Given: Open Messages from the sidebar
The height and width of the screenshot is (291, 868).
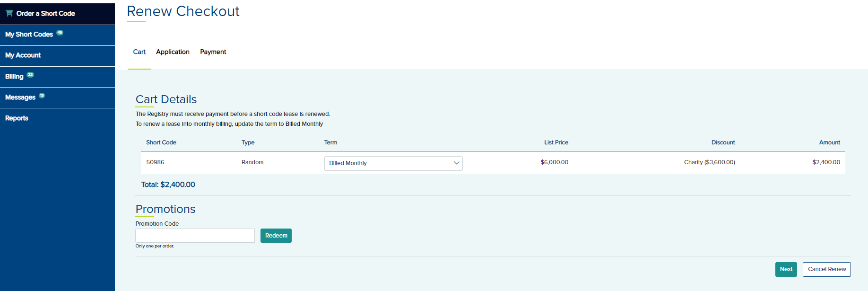Looking at the screenshot, I should pyautogui.click(x=20, y=97).
